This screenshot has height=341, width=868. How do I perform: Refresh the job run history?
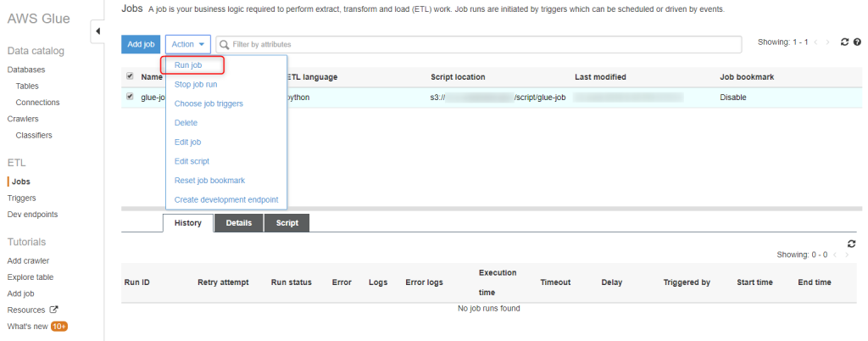click(x=851, y=243)
